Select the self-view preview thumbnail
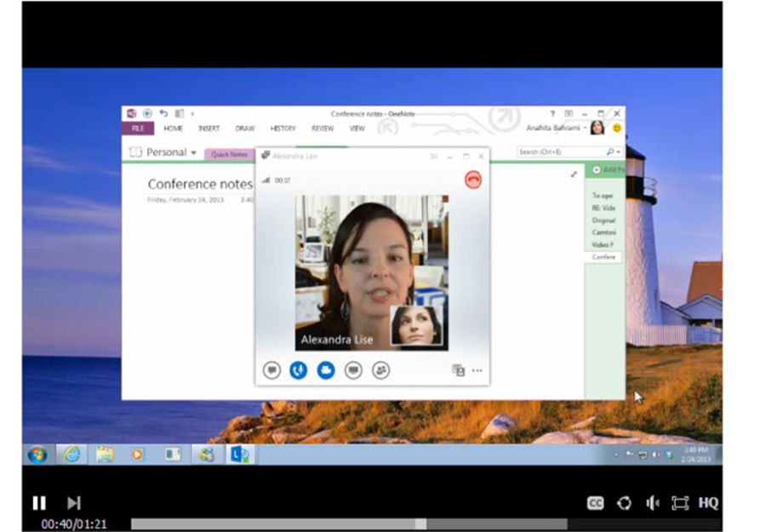 pyautogui.click(x=417, y=325)
